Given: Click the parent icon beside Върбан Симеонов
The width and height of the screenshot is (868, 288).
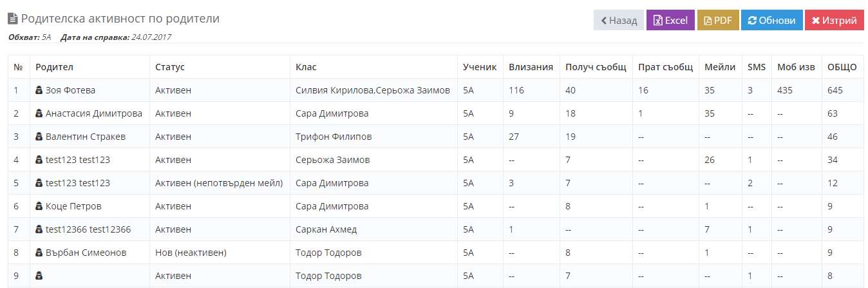Looking at the screenshot, I should 39,253.
